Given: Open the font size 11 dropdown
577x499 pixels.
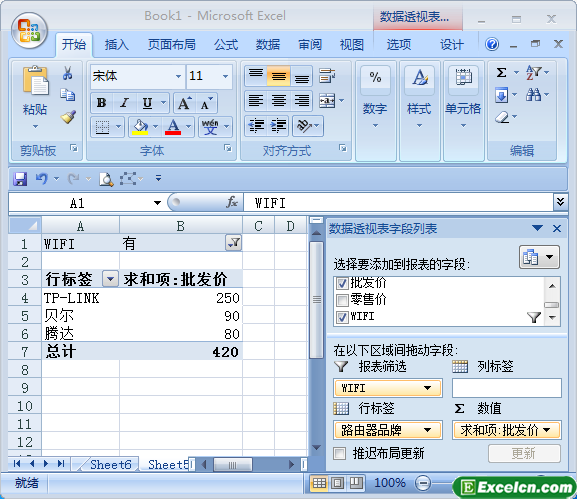Looking at the screenshot, I should click(x=225, y=76).
